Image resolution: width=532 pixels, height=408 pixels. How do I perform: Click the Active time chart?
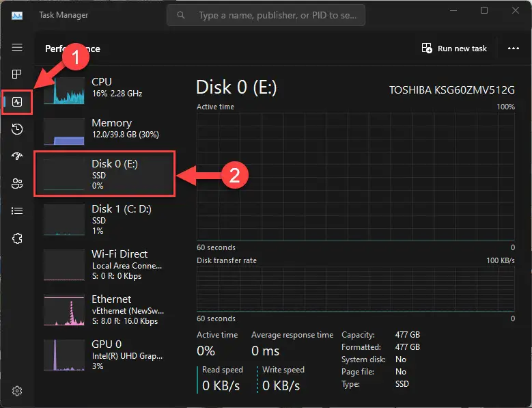point(356,176)
